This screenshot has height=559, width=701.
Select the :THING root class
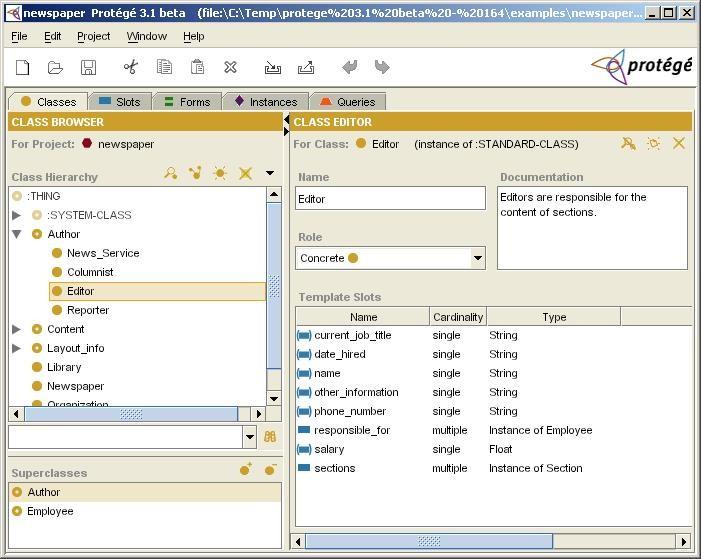coord(43,196)
